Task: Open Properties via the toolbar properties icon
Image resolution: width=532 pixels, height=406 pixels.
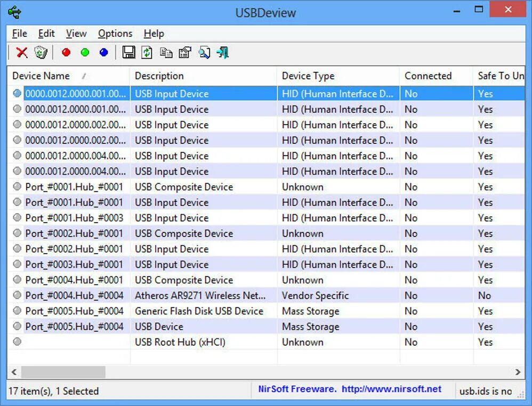Action: point(184,52)
